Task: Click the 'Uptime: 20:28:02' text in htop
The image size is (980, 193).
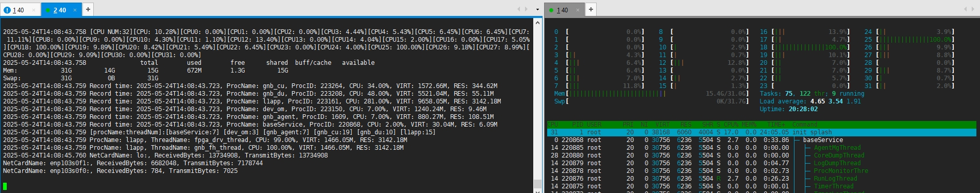Action: [789, 109]
